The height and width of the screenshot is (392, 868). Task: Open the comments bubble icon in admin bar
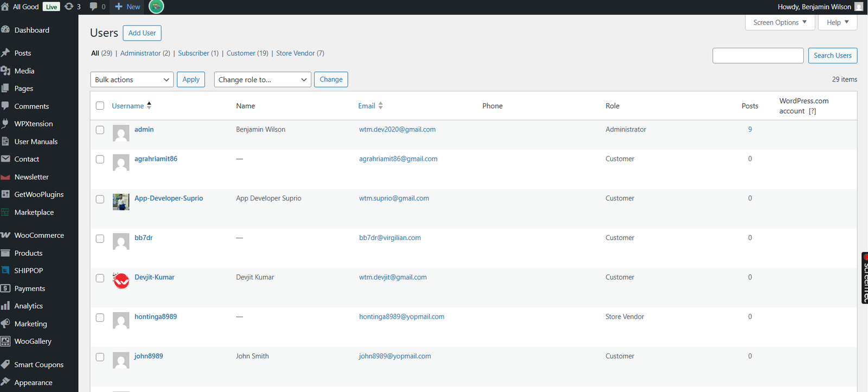(x=94, y=7)
